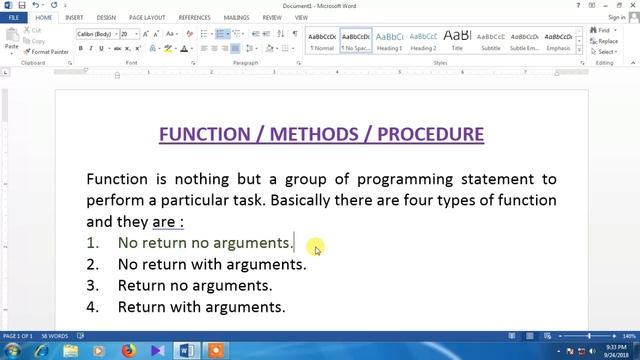Open Firefox from the taskbar
The image size is (640, 360).
coord(129,351)
